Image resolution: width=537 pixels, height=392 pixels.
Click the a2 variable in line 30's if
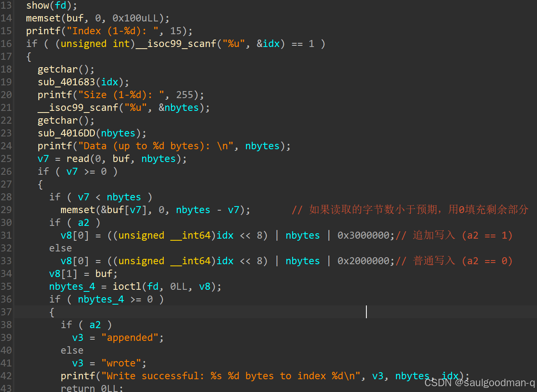tap(84, 223)
